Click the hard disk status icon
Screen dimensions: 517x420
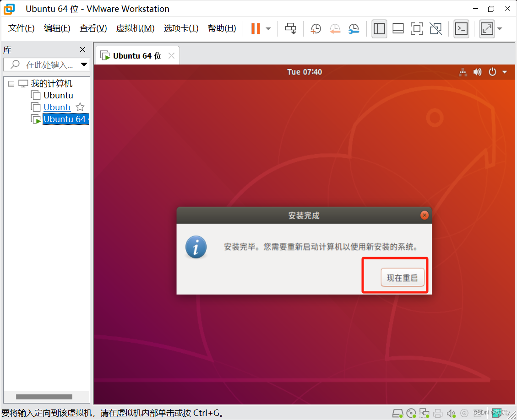397,413
